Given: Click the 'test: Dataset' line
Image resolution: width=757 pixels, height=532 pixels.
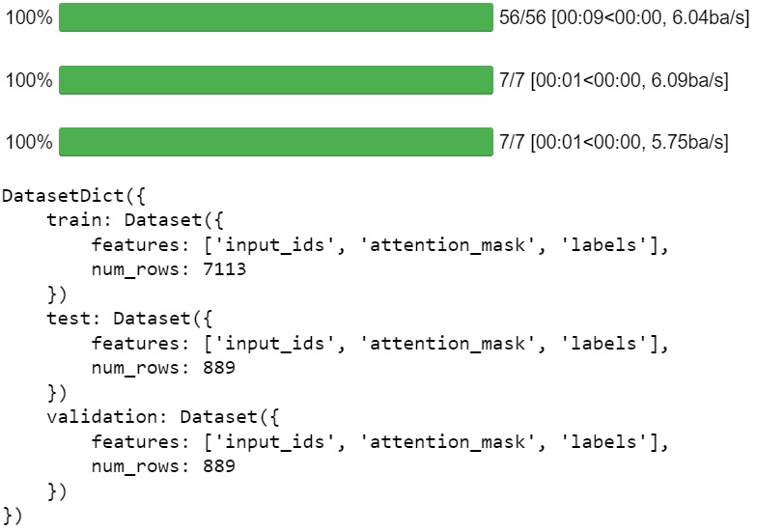Looking at the screenshot, I should [129, 319].
